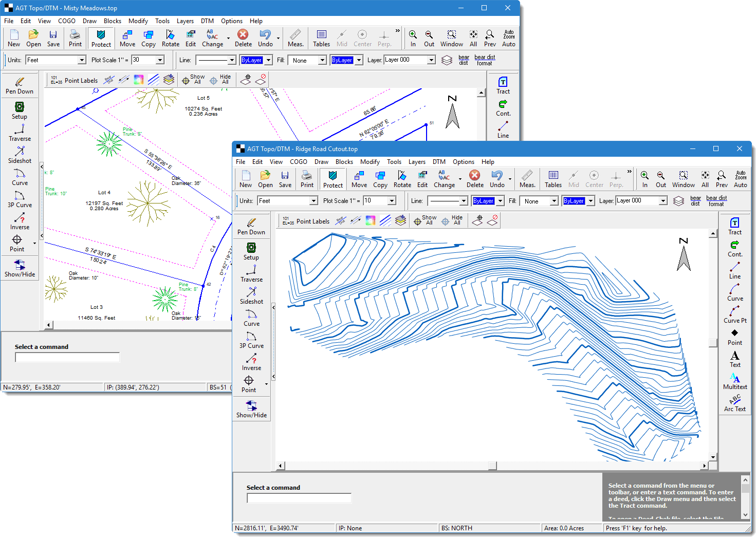Open the Fill dropdown showing None in front window

(x=554, y=201)
